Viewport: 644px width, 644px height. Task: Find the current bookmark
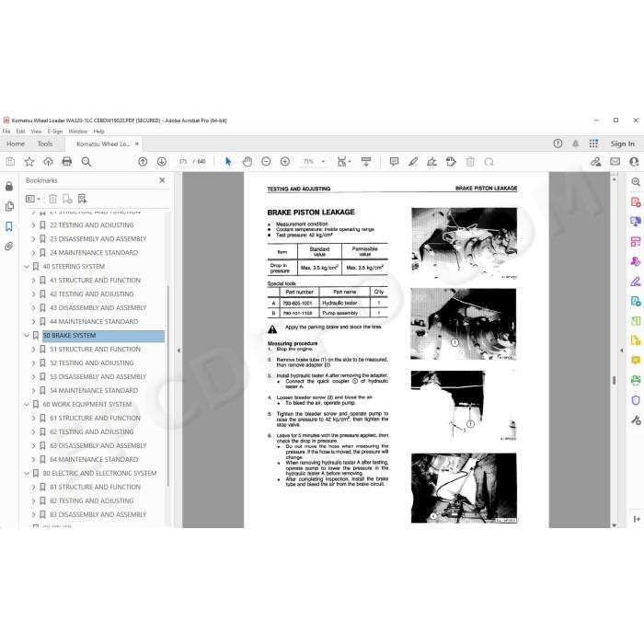click(x=83, y=199)
